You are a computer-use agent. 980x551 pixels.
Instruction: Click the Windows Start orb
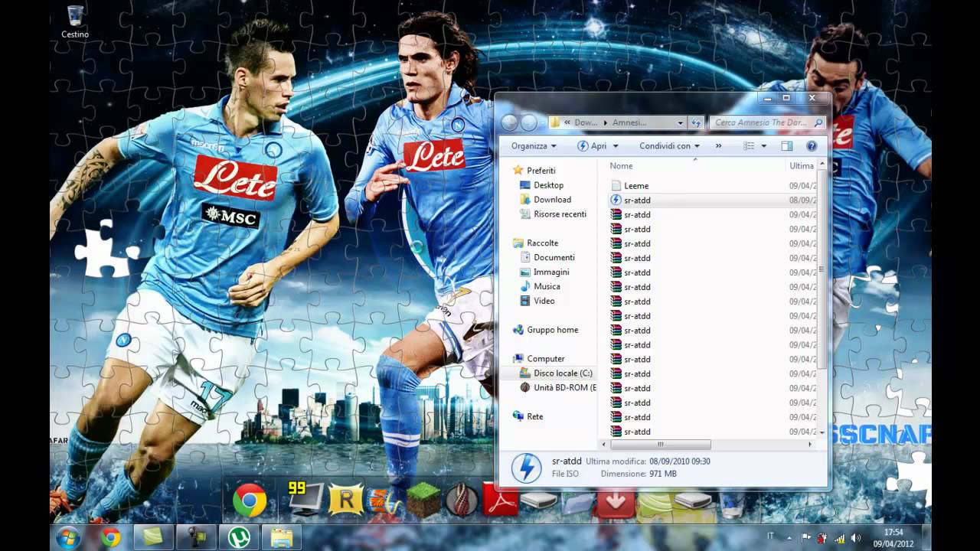tap(67, 537)
